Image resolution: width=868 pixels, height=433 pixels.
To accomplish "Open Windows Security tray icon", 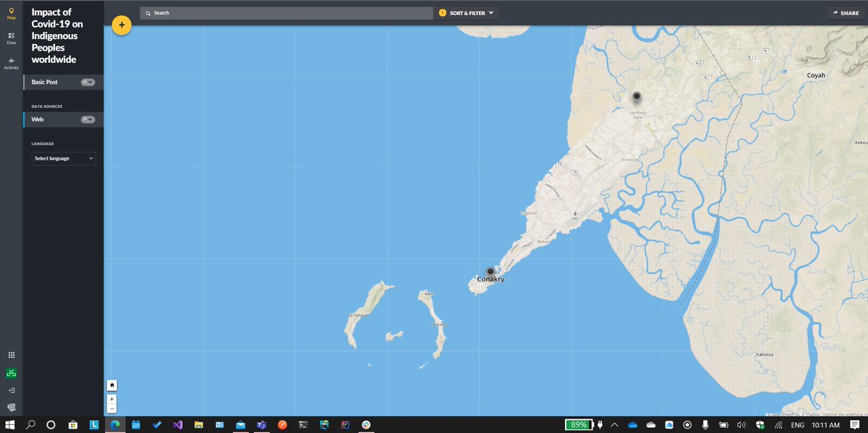I will pyautogui.click(x=760, y=425).
